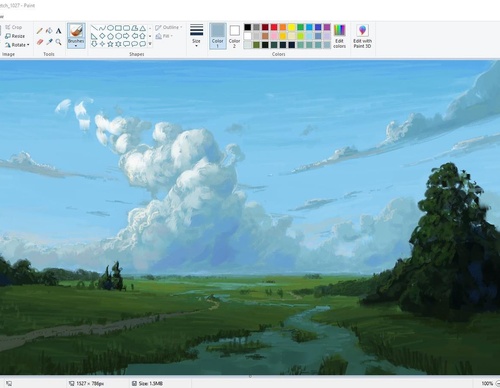Choose the Triangle shape
Screen dimensions: 500x388
coord(142,28)
